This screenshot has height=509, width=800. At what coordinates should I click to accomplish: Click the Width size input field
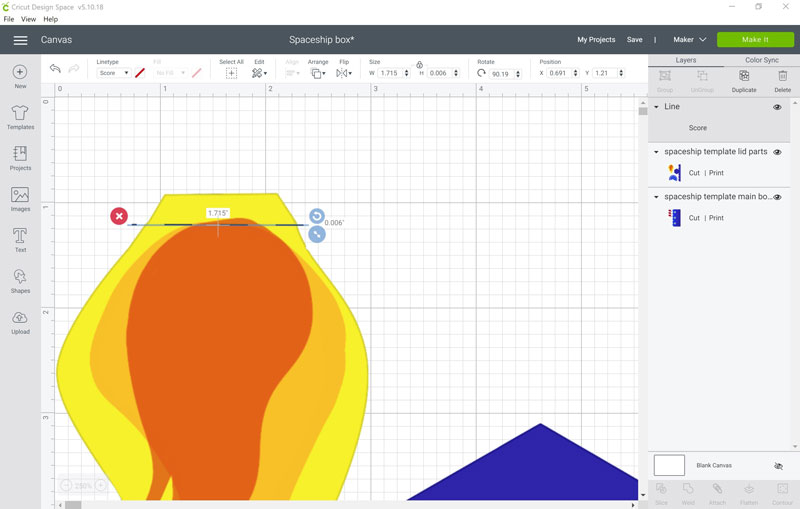tap(391, 73)
